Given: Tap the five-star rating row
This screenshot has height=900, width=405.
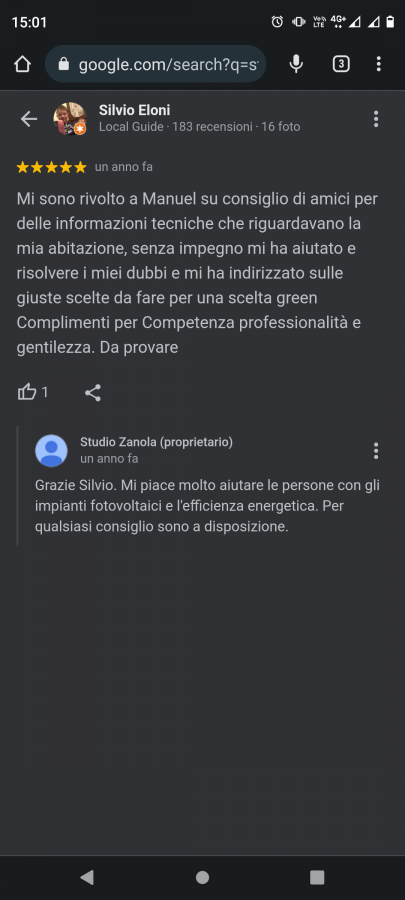Looking at the screenshot, I should tap(52, 167).
